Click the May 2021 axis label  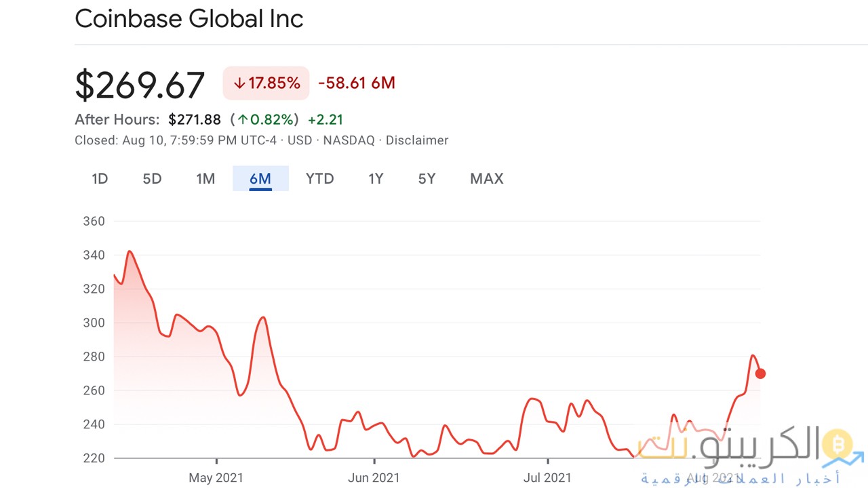click(x=216, y=478)
